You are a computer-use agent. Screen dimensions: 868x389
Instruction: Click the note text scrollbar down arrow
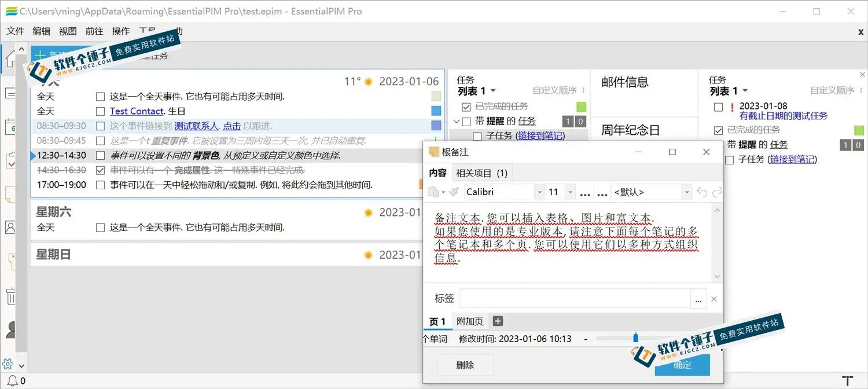pyautogui.click(x=718, y=277)
